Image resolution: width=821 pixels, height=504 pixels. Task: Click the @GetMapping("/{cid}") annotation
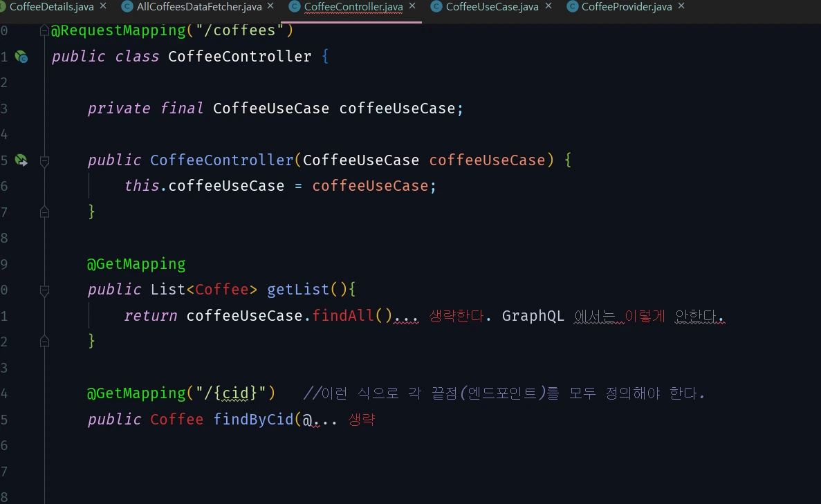point(181,393)
